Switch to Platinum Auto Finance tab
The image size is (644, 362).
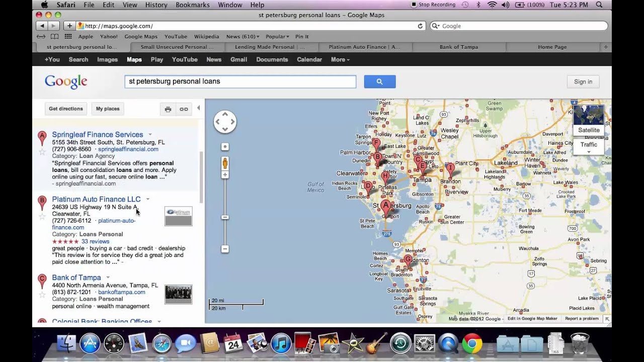(x=364, y=47)
